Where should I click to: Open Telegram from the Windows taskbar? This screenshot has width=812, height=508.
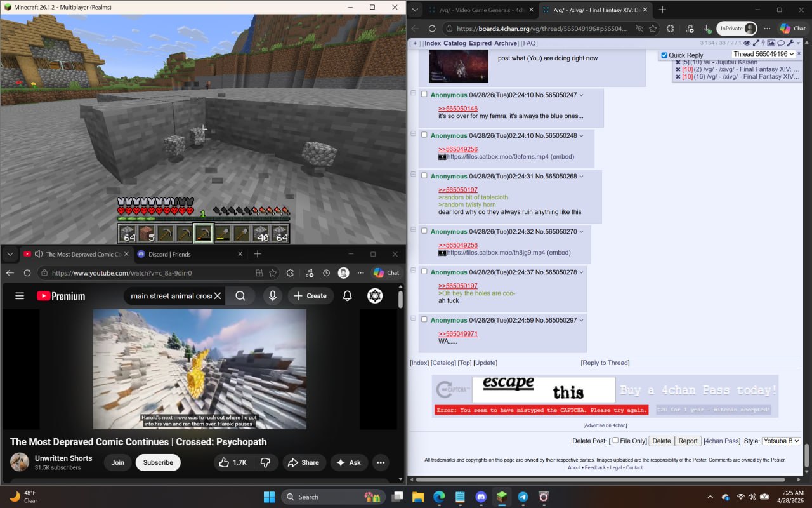tap(523, 497)
